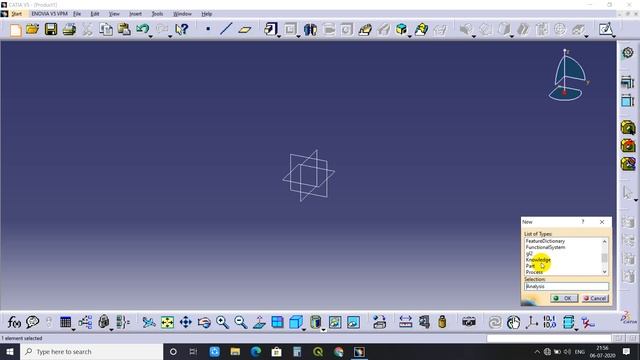
Task: Open the Edit menu
Action: tap(95, 14)
